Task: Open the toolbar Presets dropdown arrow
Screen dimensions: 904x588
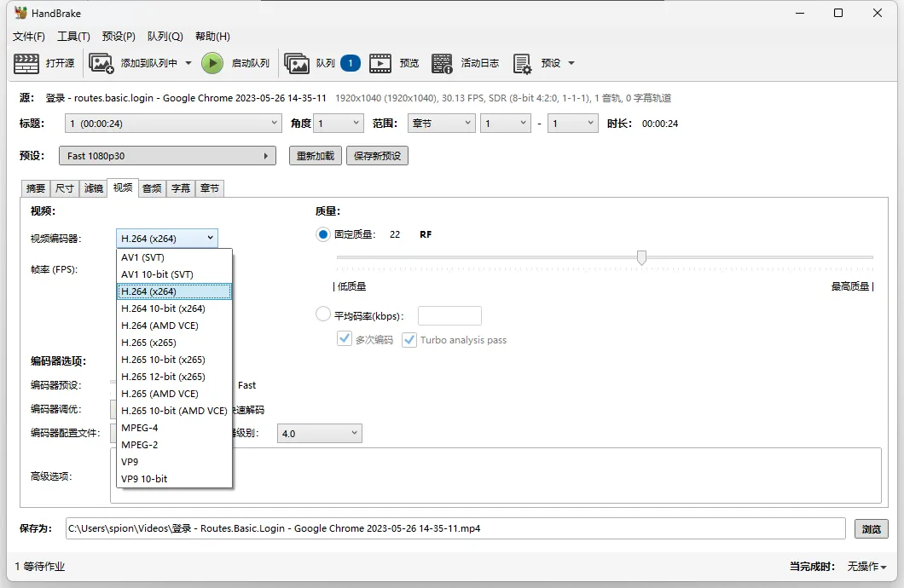Action: 571,63
